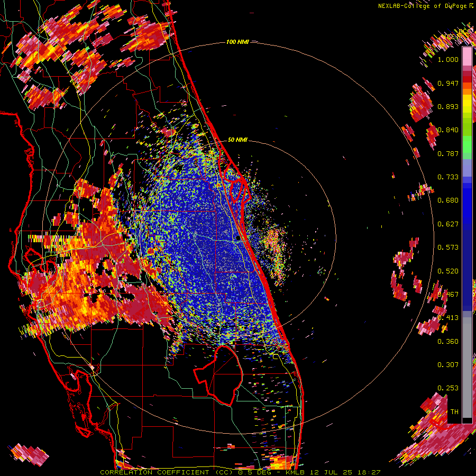Click the 0.787 scale label
The width and height of the screenshot is (476, 476).
(448, 153)
